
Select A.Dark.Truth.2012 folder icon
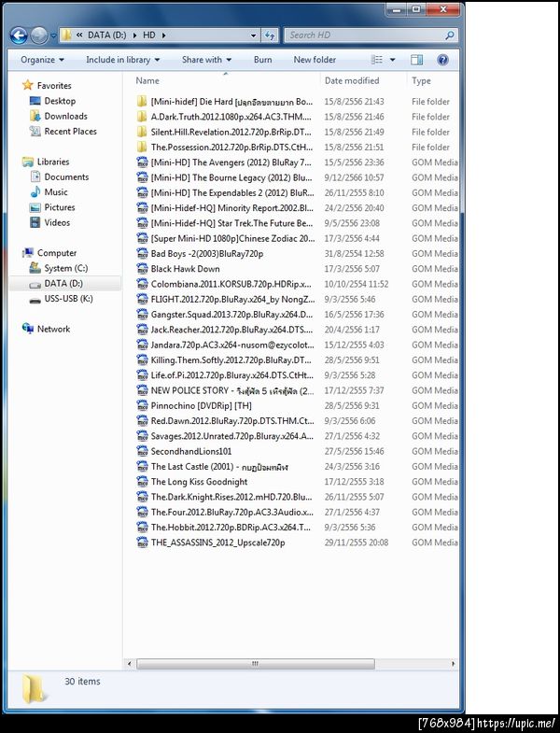142,117
